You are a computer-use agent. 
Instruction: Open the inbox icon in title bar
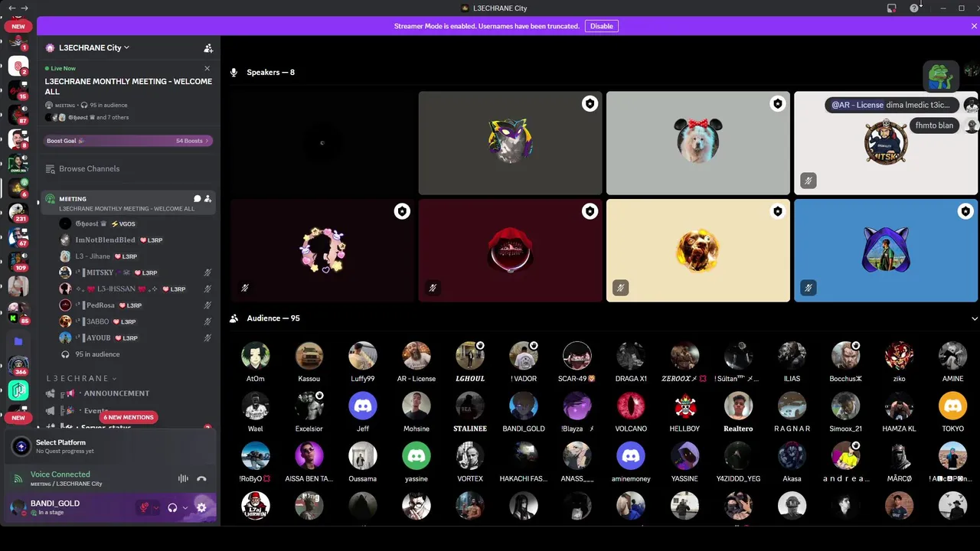click(892, 8)
